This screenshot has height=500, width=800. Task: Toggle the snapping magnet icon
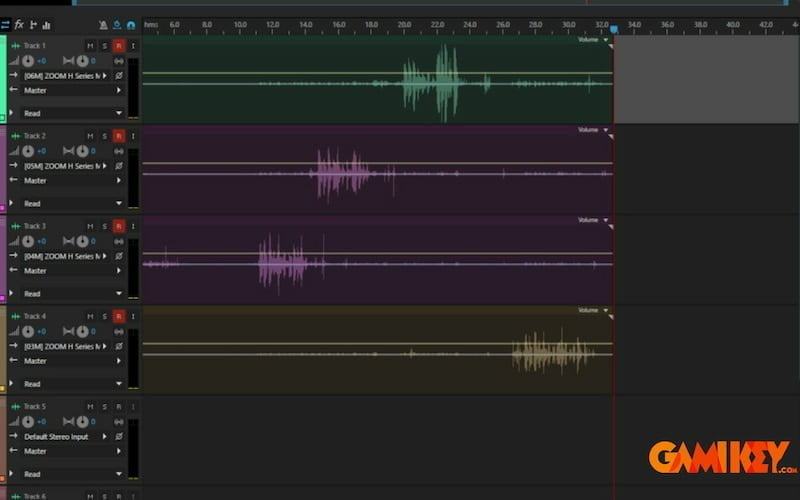(x=131, y=24)
